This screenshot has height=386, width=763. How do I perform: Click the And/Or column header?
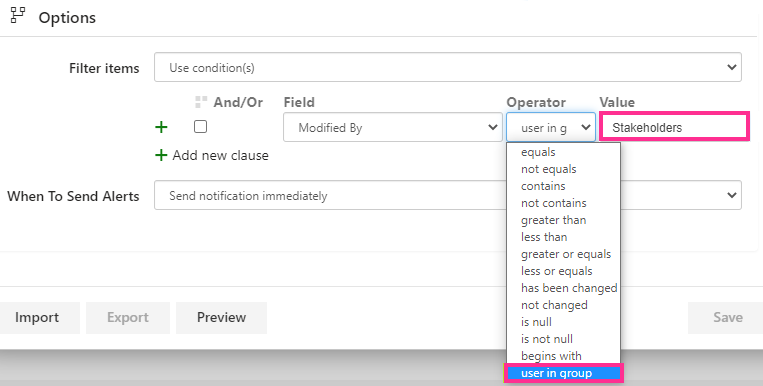point(238,102)
